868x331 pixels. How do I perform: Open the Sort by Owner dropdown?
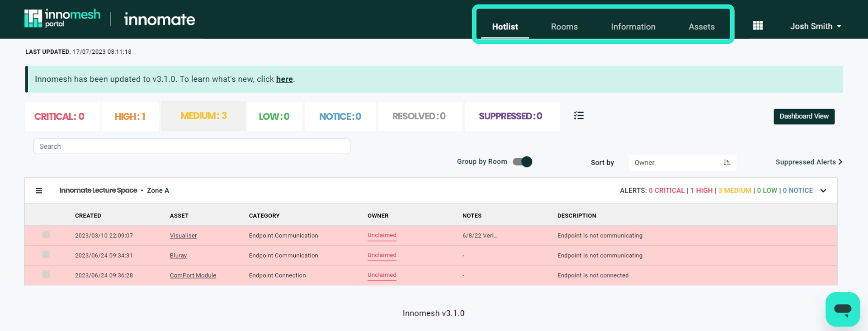click(x=682, y=163)
